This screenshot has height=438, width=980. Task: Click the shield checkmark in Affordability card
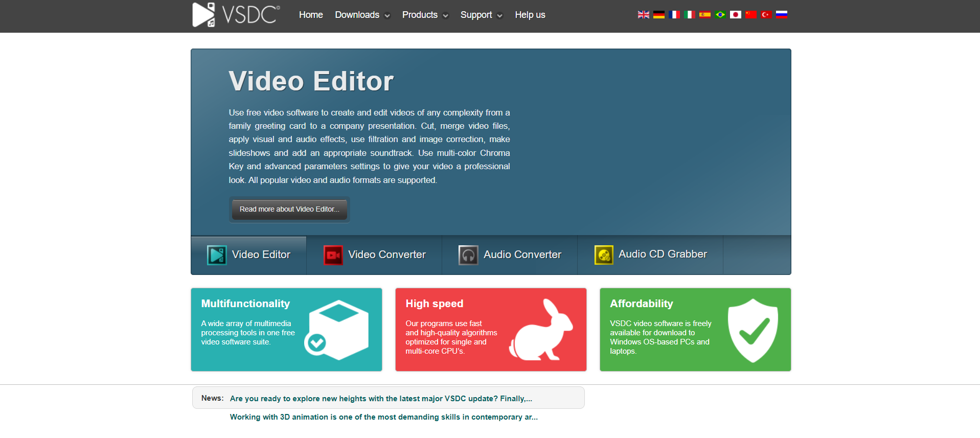point(753,330)
